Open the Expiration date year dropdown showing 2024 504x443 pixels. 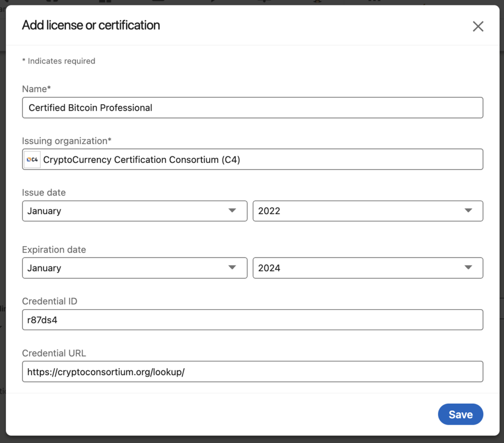pyautogui.click(x=368, y=268)
